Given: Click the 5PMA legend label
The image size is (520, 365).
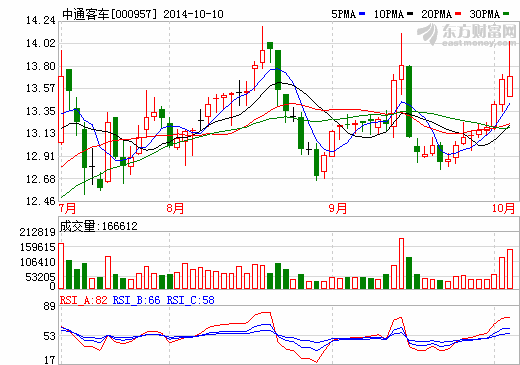Looking at the screenshot, I should tap(343, 14).
